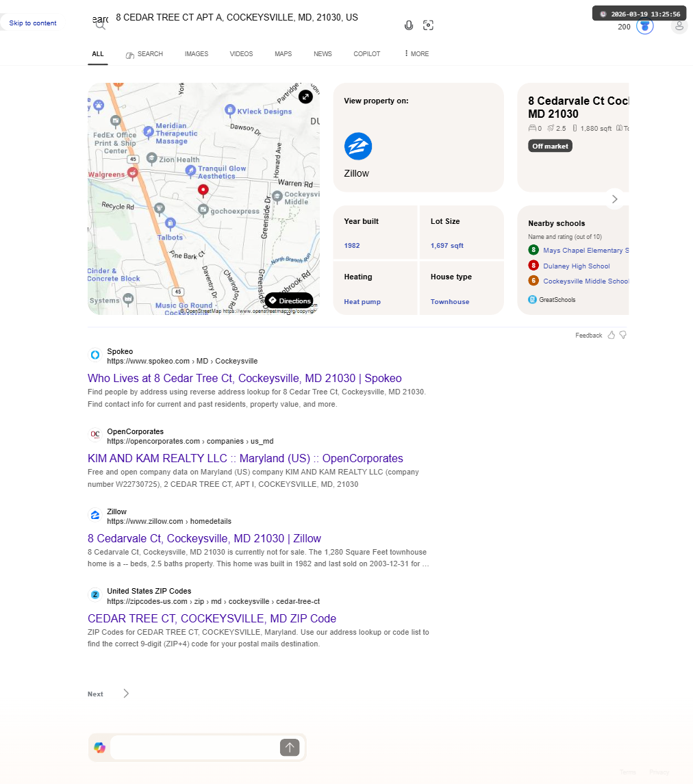This screenshot has width=693, height=784.
Task: Click the Copilot logo in chat bar
Action: coord(100,748)
